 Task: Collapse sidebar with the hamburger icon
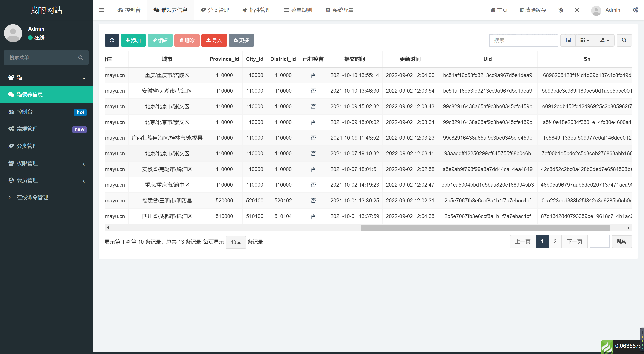(101, 10)
